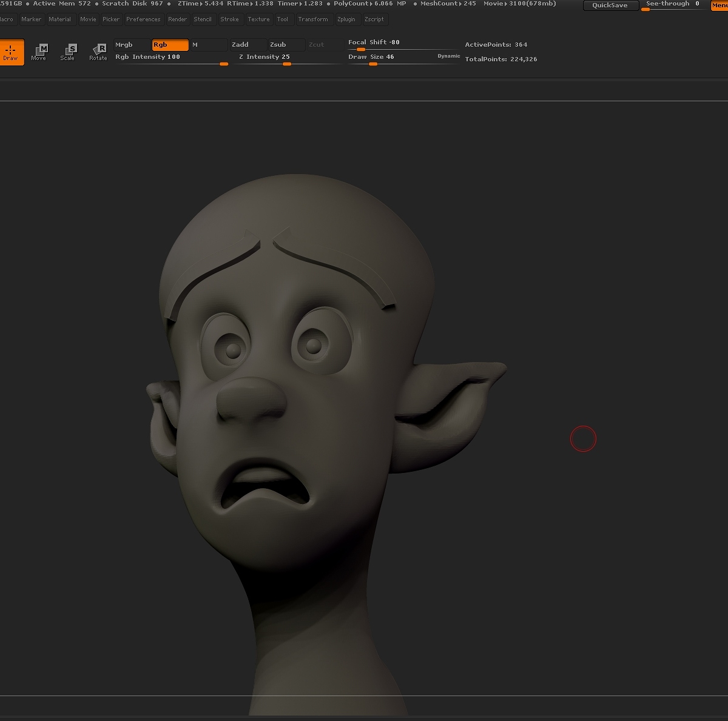Select the Draw mode icon

pyautogui.click(x=11, y=52)
